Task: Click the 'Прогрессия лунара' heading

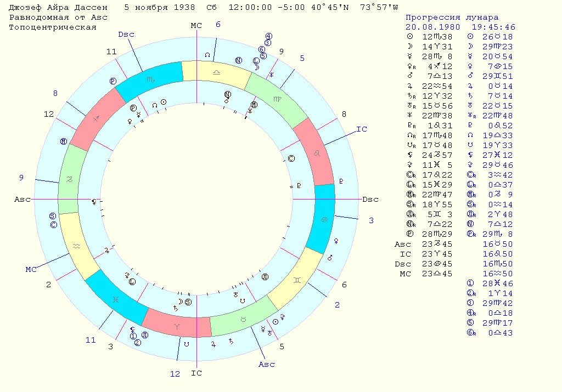Action: pos(452,18)
